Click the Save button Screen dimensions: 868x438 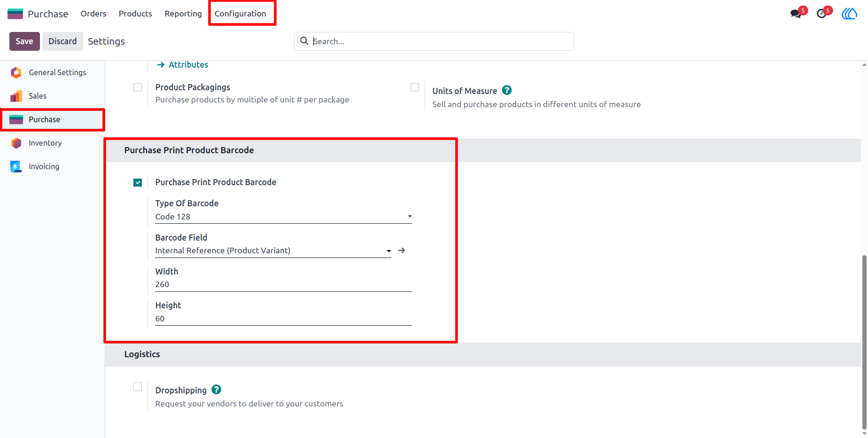(x=24, y=41)
